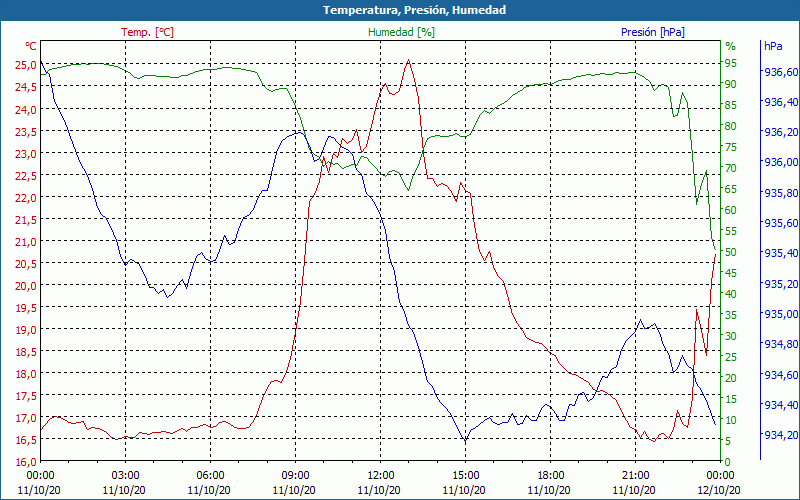The height and width of the screenshot is (500, 800).
Task: Click temperature axis value 21,0
Action: 26,241
